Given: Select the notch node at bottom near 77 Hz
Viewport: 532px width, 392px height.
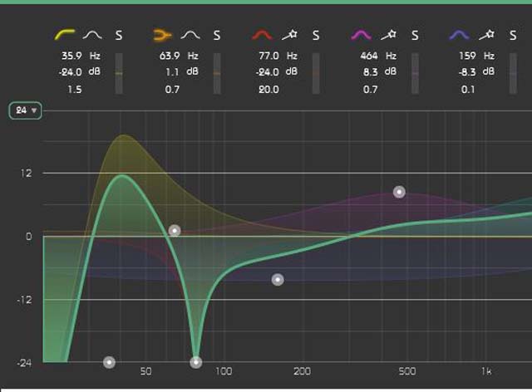Looking at the screenshot, I should tap(196, 362).
